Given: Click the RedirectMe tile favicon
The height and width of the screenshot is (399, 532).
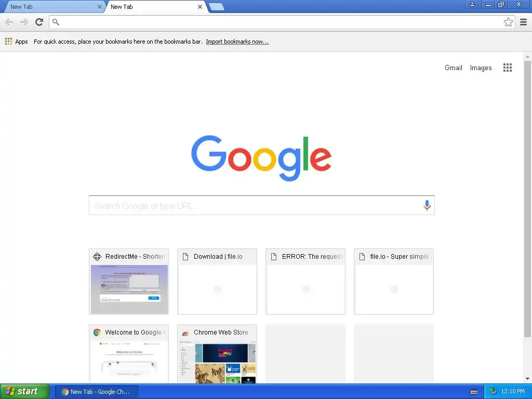Looking at the screenshot, I should (x=97, y=257).
